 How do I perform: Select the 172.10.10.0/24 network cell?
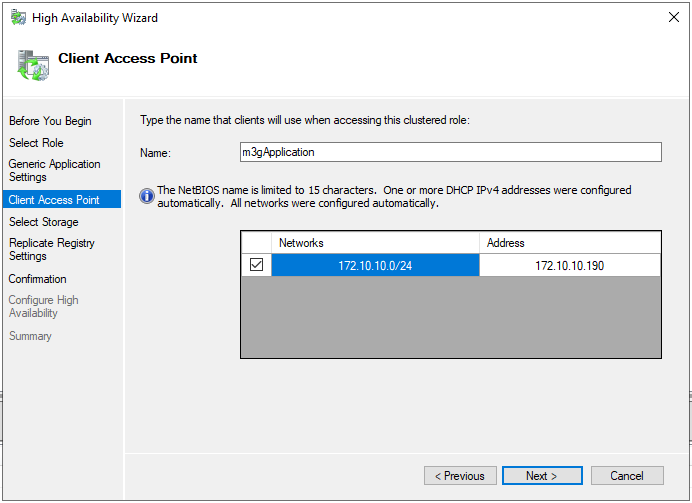375,265
